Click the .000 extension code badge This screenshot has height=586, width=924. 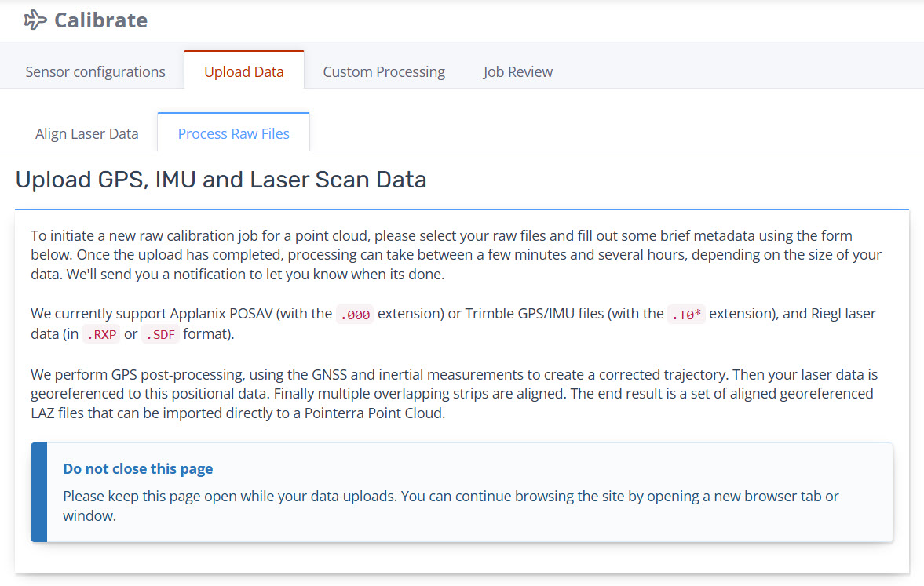click(354, 314)
